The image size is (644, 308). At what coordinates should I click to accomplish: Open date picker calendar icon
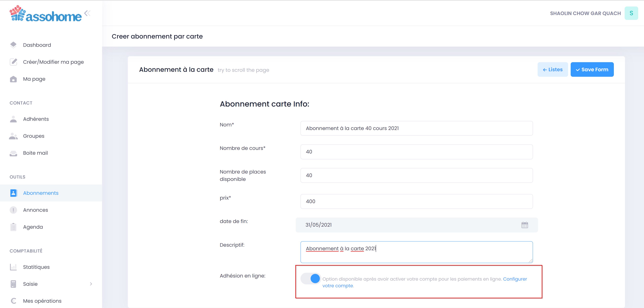[524, 225]
